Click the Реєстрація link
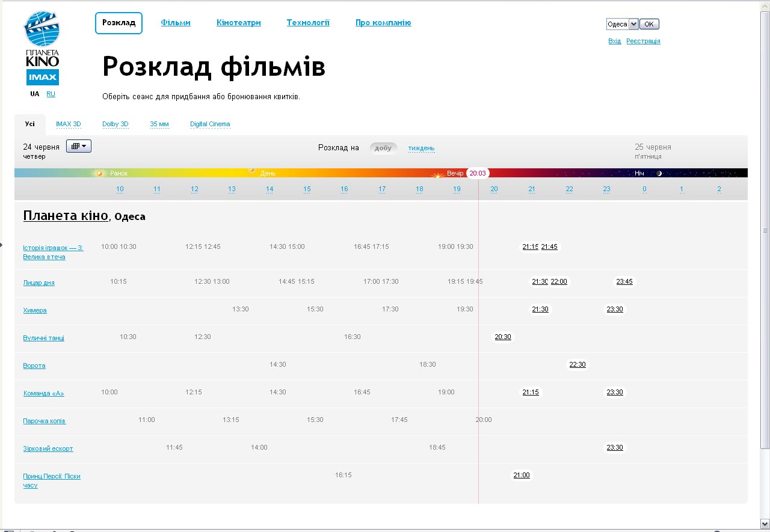Viewport: 770px width, 532px height. pos(643,41)
